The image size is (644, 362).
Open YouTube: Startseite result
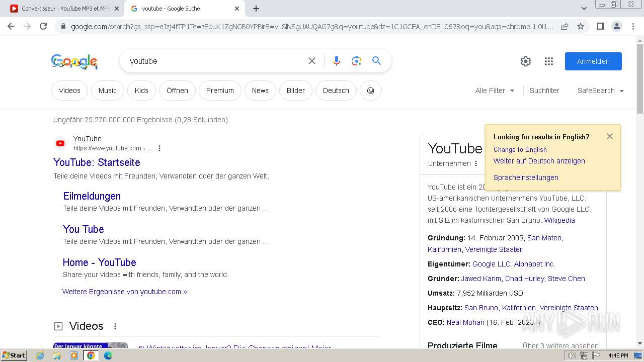pos(97,162)
